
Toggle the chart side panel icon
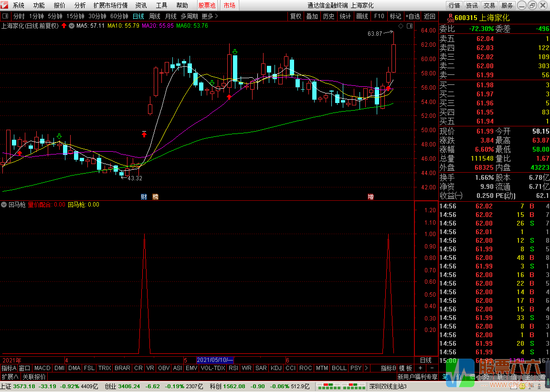click(409, 26)
